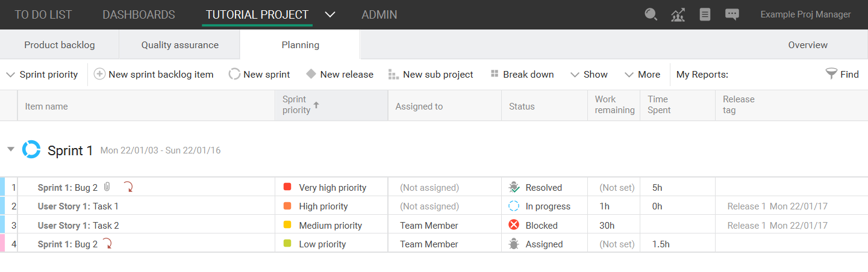
Task: Expand the Show dropdown menu
Action: point(589,75)
